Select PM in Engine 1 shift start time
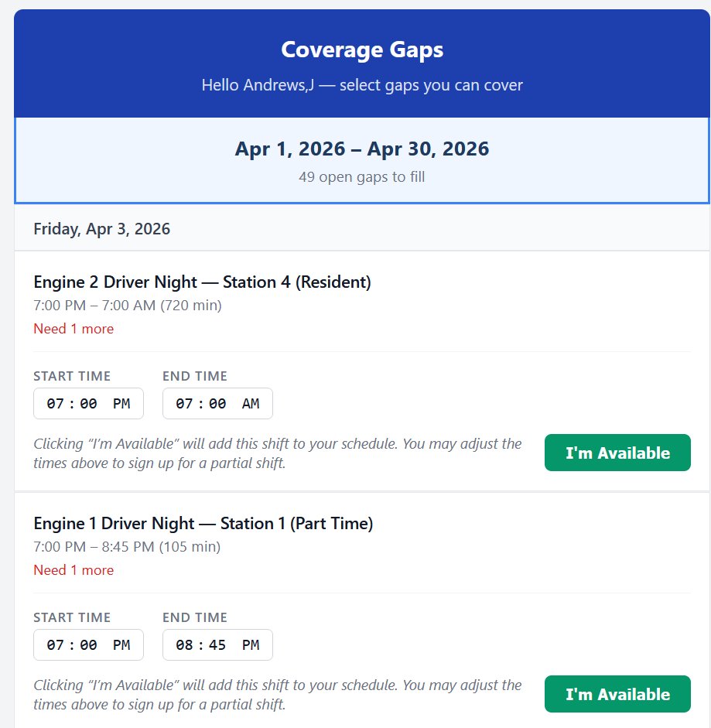Screen dimensions: 711x728 [121, 645]
